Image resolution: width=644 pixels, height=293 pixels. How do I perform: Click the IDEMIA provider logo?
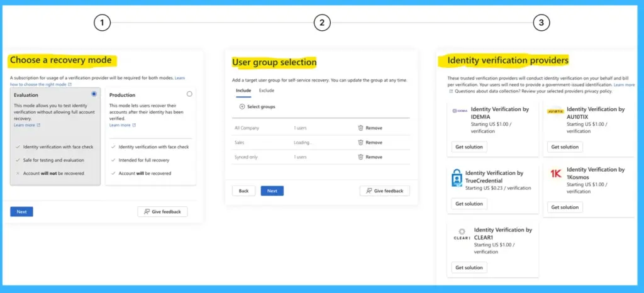pyautogui.click(x=460, y=111)
